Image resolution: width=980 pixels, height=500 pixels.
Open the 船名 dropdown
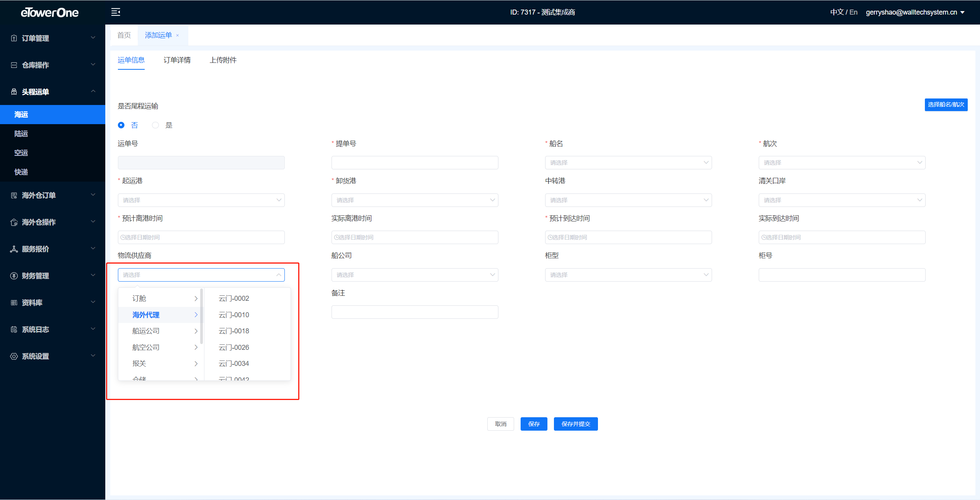(628, 162)
